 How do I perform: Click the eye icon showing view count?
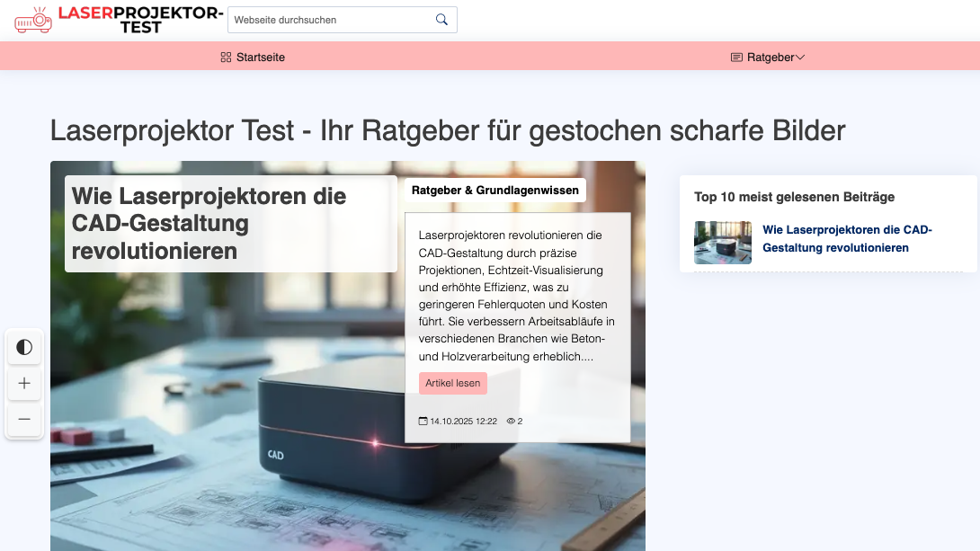(511, 420)
